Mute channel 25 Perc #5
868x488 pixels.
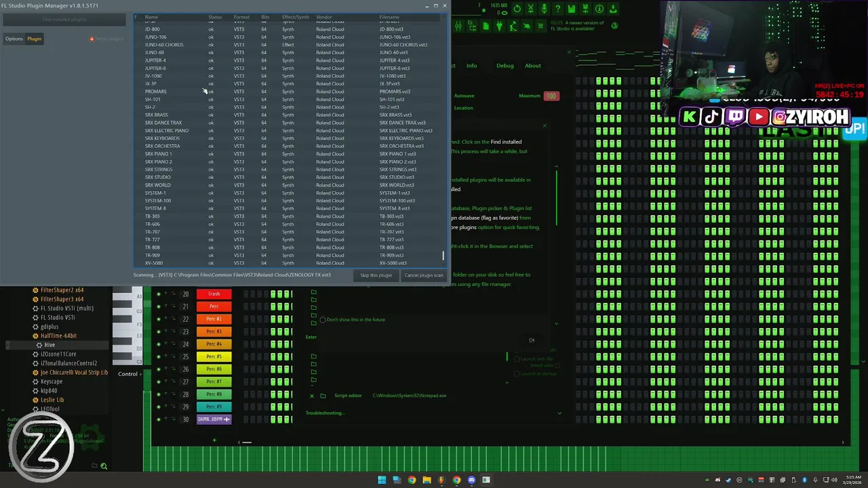[x=158, y=357]
